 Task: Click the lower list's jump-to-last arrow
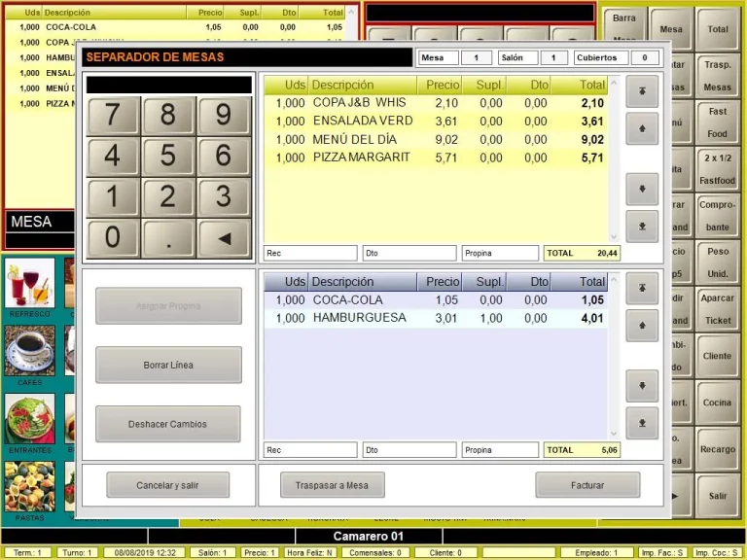pyautogui.click(x=642, y=423)
